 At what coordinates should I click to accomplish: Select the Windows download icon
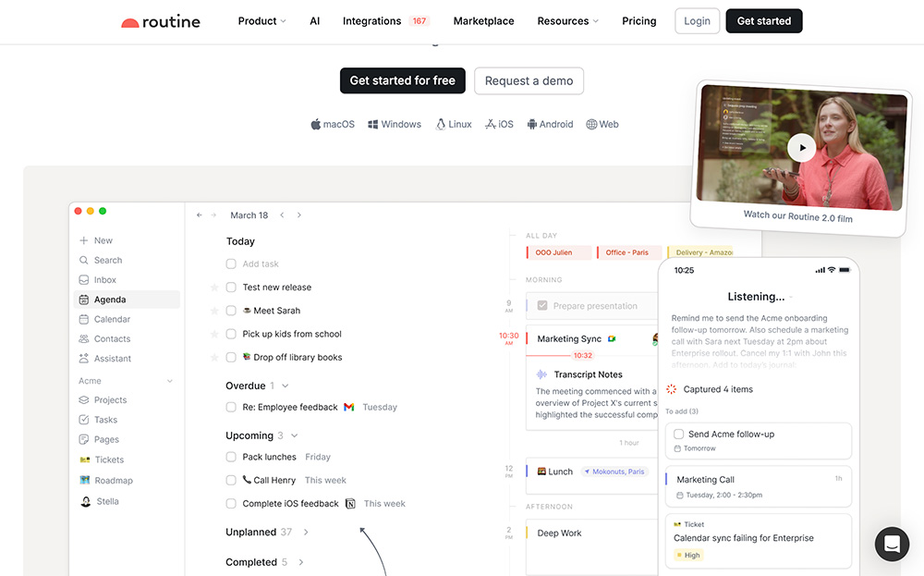372,125
